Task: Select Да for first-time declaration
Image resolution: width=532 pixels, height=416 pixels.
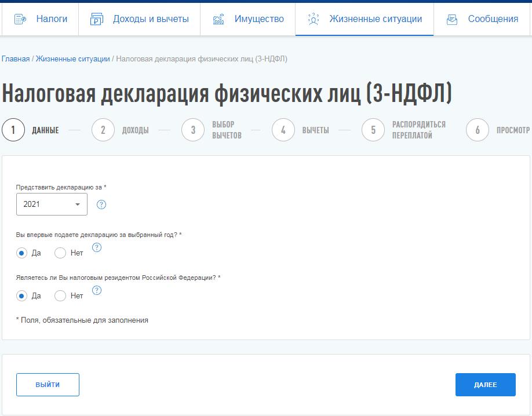Action: [22, 253]
